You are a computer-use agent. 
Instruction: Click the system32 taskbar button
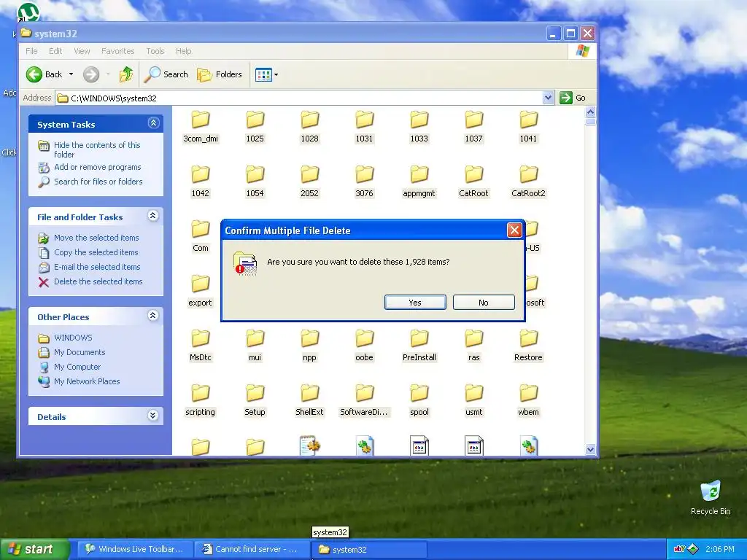click(369, 549)
